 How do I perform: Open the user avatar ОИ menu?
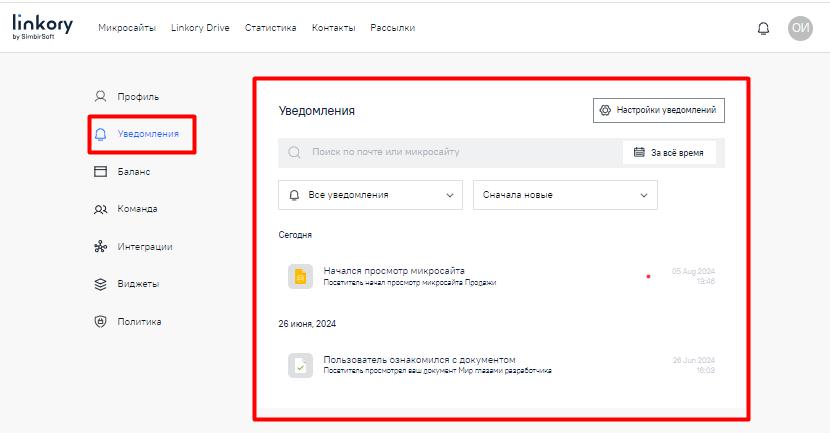click(800, 28)
